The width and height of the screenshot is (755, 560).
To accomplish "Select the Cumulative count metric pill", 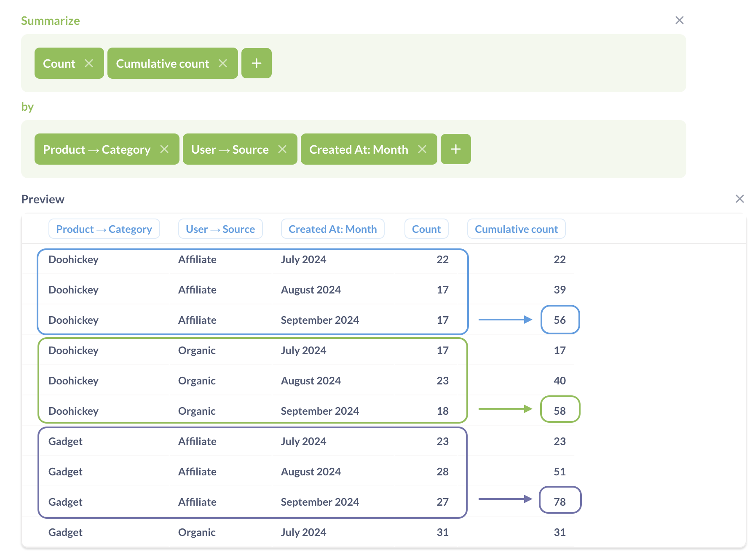I will [x=163, y=63].
